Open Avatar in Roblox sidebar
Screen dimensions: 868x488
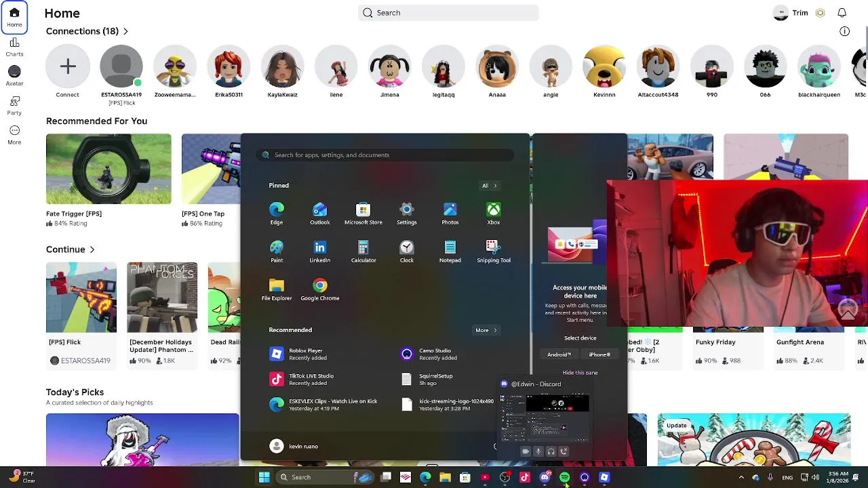14,77
